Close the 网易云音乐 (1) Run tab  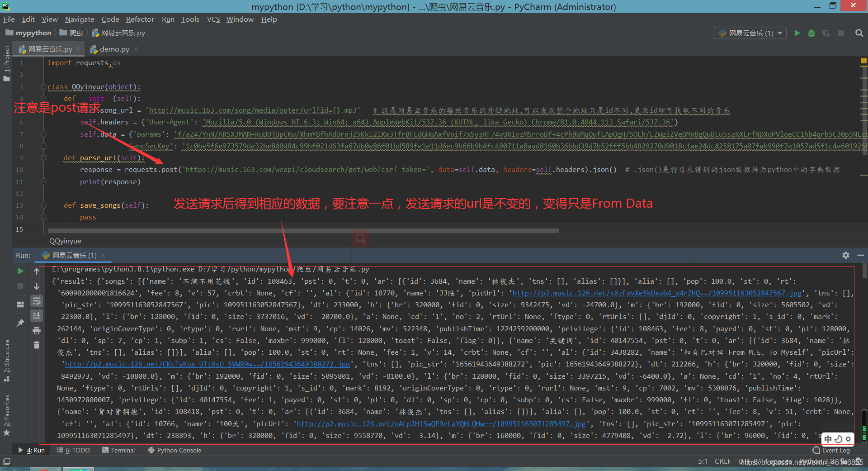tap(103, 255)
